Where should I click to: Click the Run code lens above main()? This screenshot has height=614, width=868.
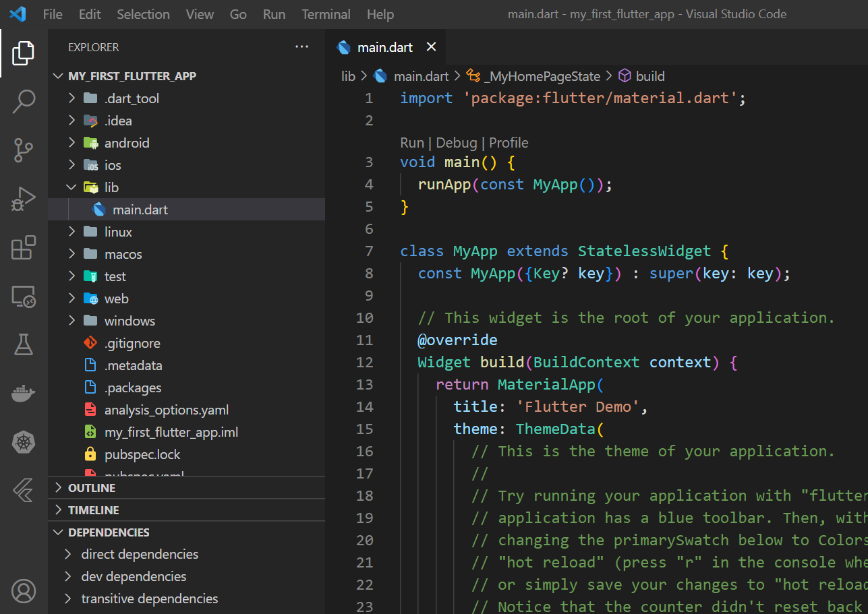point(412,143)
